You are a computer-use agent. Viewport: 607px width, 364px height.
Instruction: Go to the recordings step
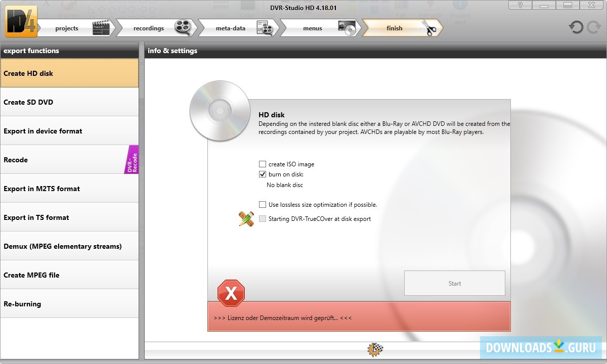pyautogui.click(x=156, y=28)
